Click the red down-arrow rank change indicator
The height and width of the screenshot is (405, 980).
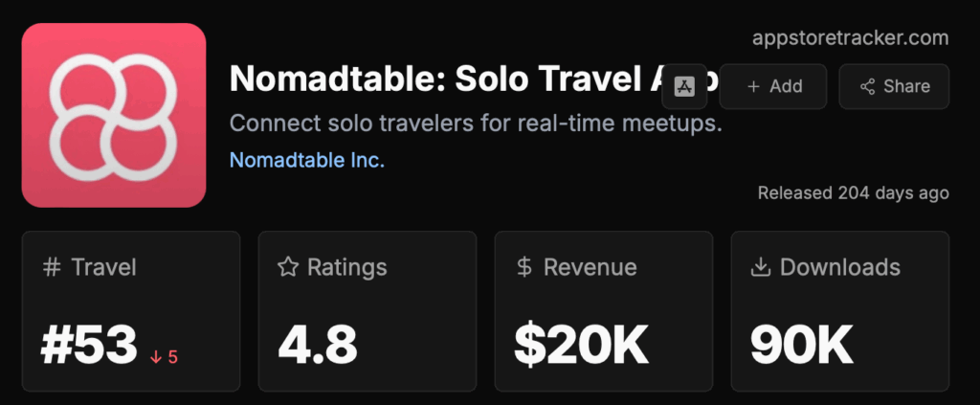(164, 357)
